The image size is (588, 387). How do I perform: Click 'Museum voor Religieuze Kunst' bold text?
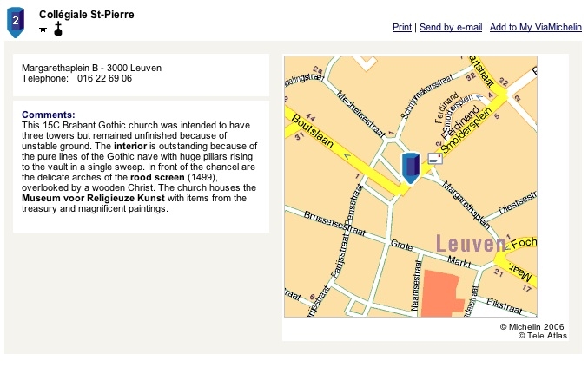(x=93, y=198)
